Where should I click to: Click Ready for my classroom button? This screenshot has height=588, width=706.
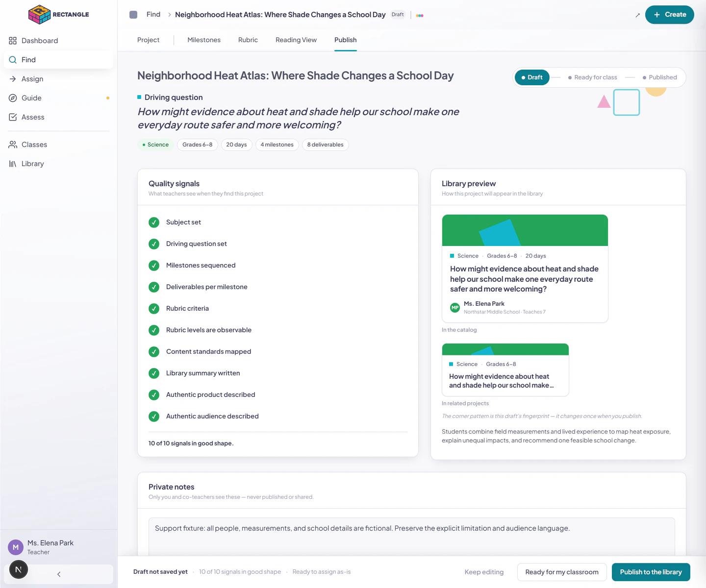click(562, 572)
